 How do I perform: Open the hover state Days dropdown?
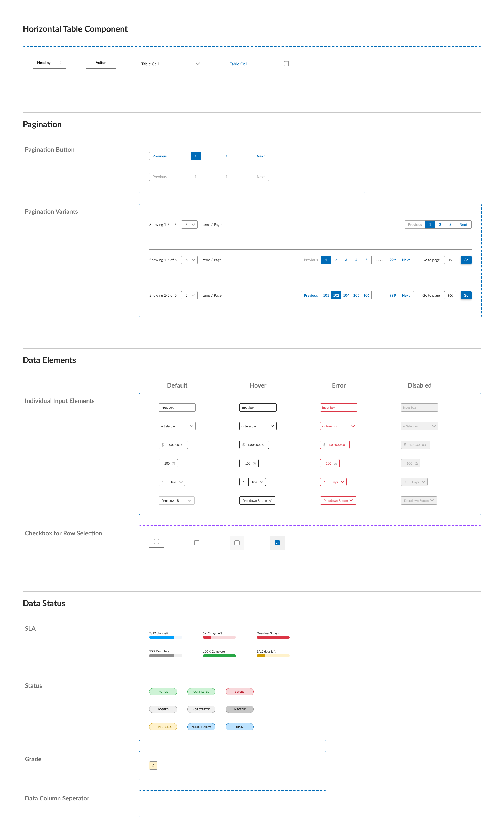click(257, 482)
